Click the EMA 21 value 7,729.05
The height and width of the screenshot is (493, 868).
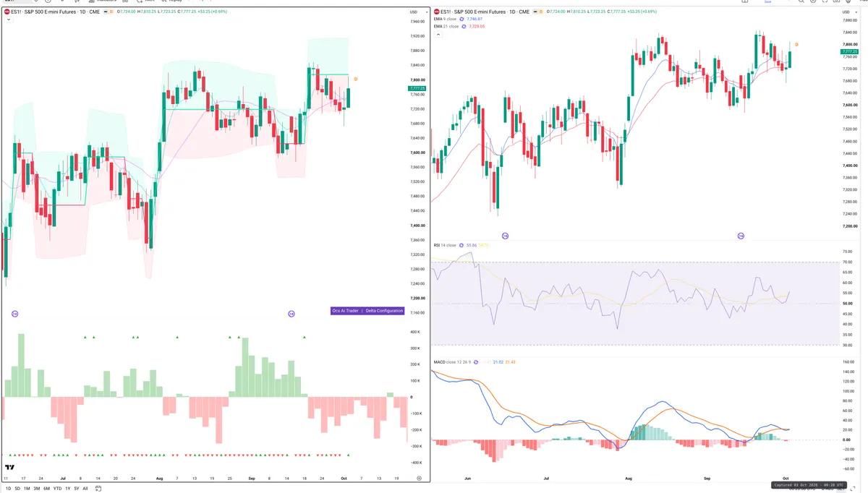point(477,27)
